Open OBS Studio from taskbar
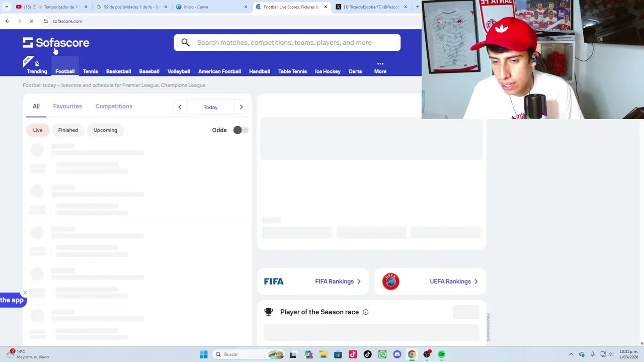Image resolution: width=644 pixels, height=362 pixels. [427, 354]
